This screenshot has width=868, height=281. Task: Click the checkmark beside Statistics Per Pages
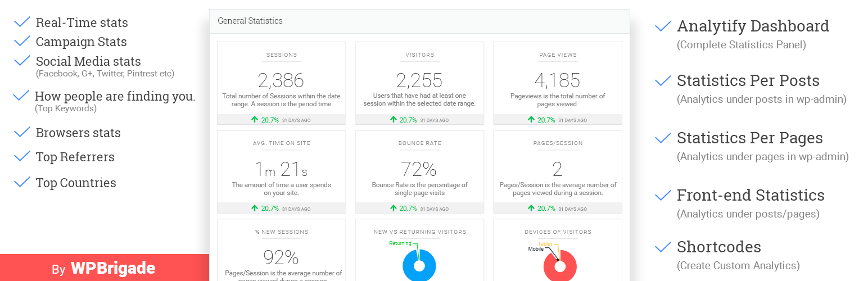pos(663,138)
